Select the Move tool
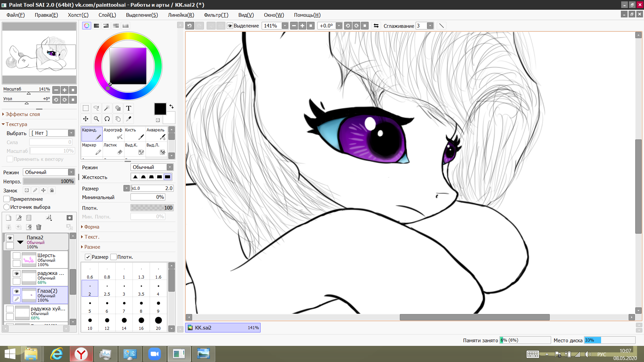The width and height of the screenshot is (644, 362). click(x=86, y=119)
